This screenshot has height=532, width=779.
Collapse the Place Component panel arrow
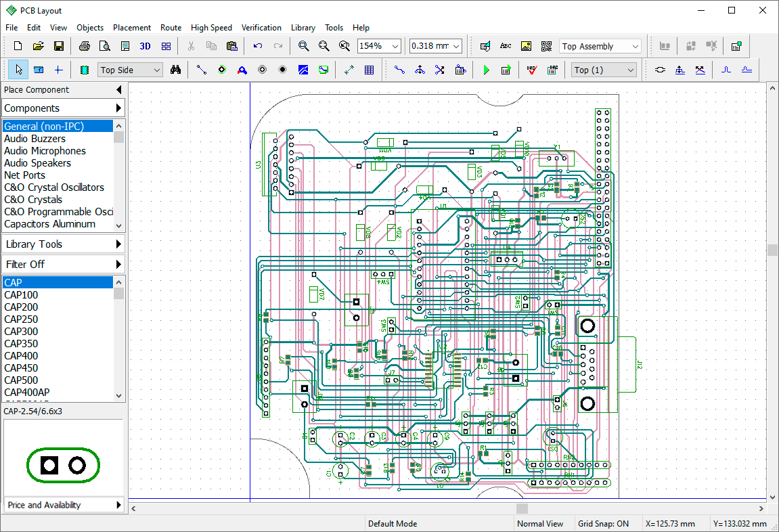point(118,89)
